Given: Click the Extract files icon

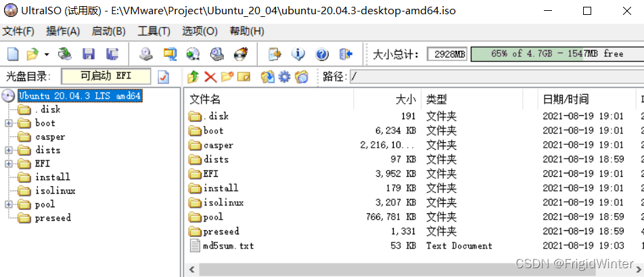Looking at the screenshot, I should pos(267,77).
